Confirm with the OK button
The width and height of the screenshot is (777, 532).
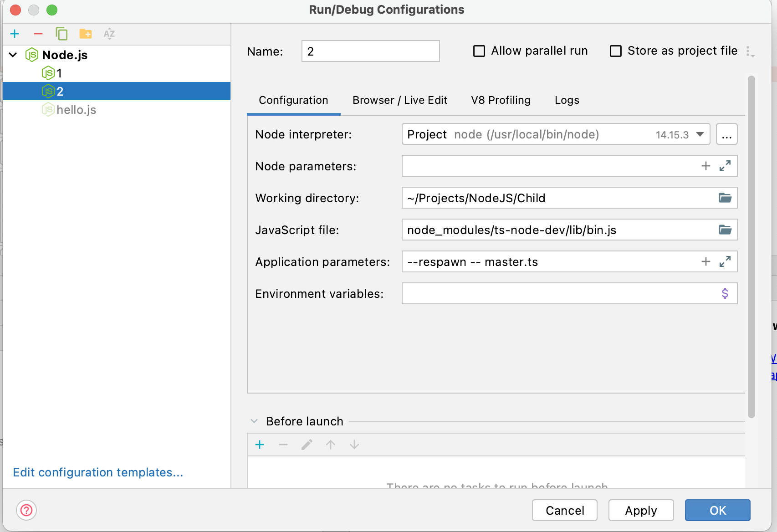[718, 510]
